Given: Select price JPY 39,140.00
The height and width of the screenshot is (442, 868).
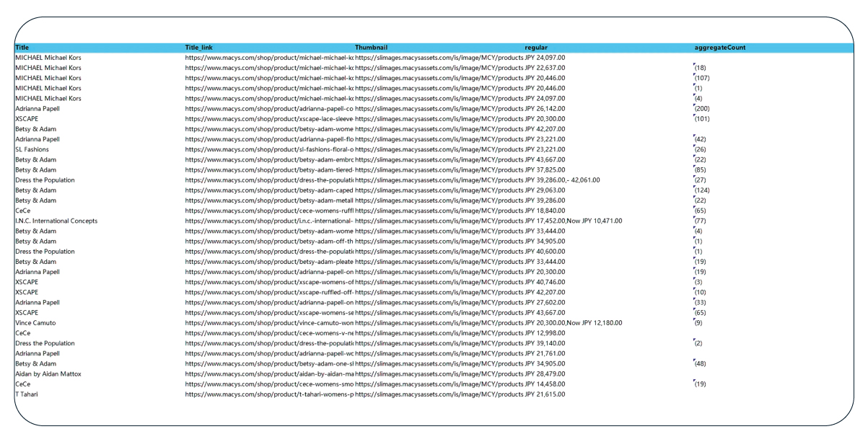Looking at the screenshot, I should tap(545, 343).
